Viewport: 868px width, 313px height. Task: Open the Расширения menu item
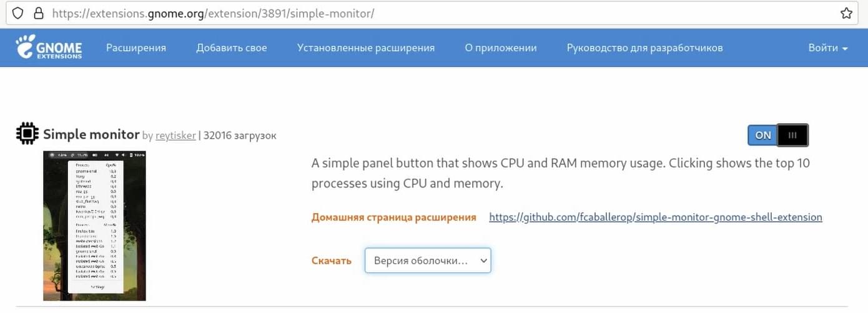tap(136, 47)
